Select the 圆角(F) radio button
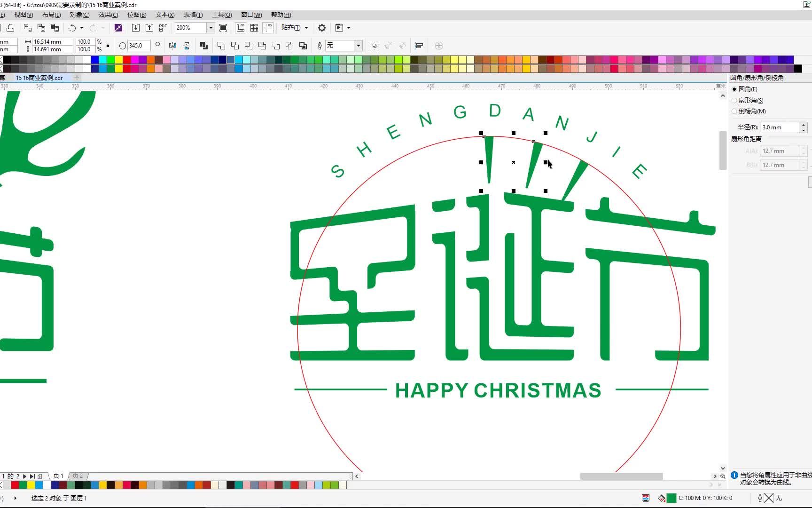This screenshot has width=812, height=508. (734, 89)
